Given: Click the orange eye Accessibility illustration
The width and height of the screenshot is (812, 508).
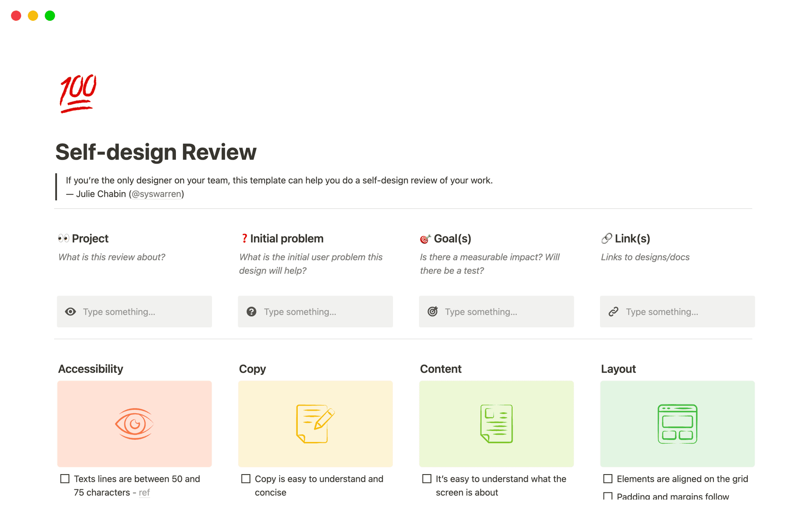Looking at the screenshot, I should pyautogui.click(x=134, y=424).
